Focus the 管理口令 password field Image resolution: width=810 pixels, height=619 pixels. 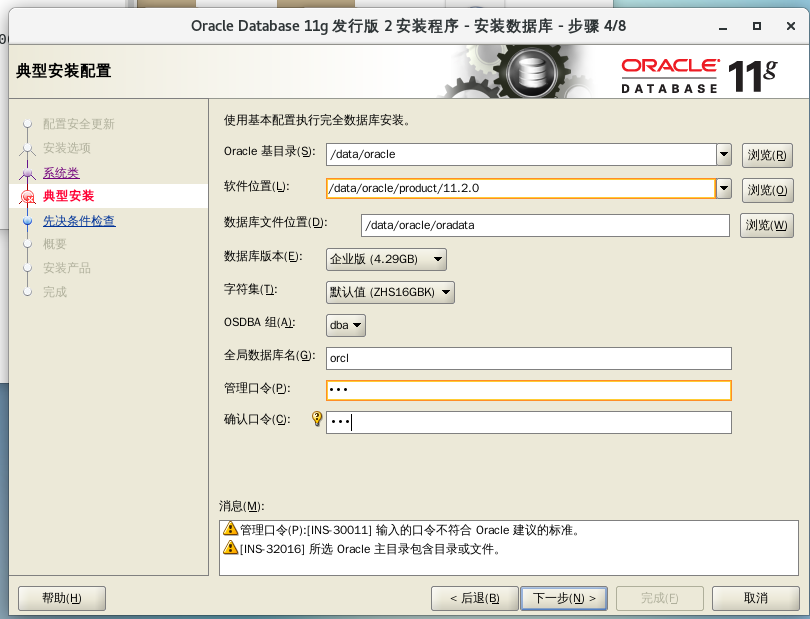tap(528, 390)
